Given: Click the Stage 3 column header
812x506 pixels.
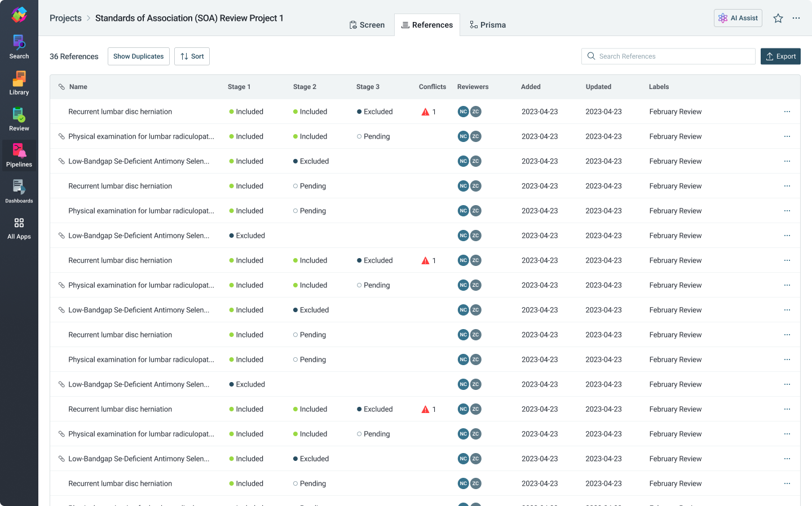Looking at the screenshot, I should [368, 87].
